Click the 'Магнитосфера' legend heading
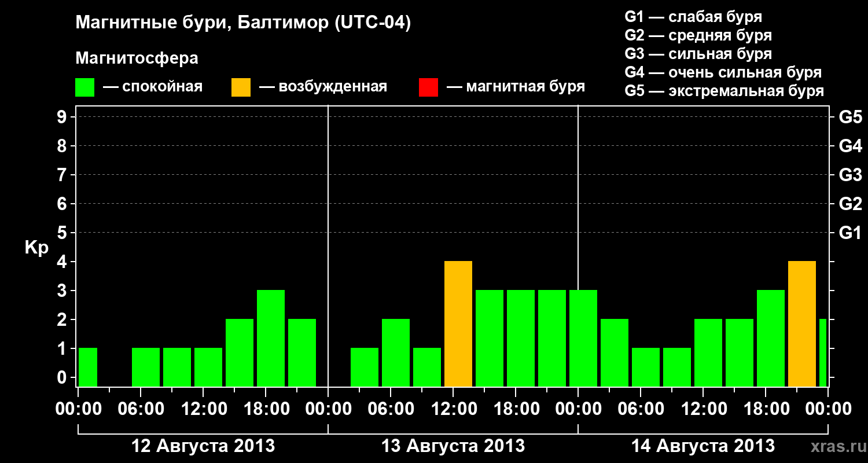Screen dimensions: 868x463 tap(137, 58)
